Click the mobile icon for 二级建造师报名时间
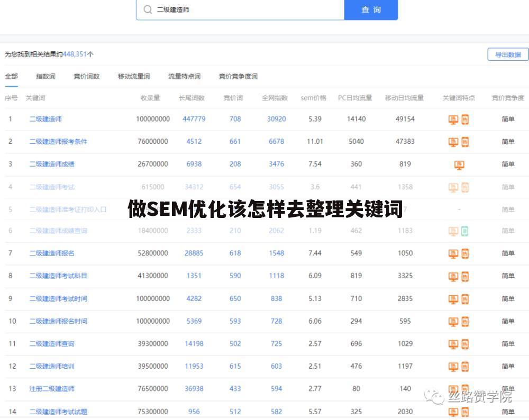The width and height of the screenshot is (529, 420). coord(465,322)
